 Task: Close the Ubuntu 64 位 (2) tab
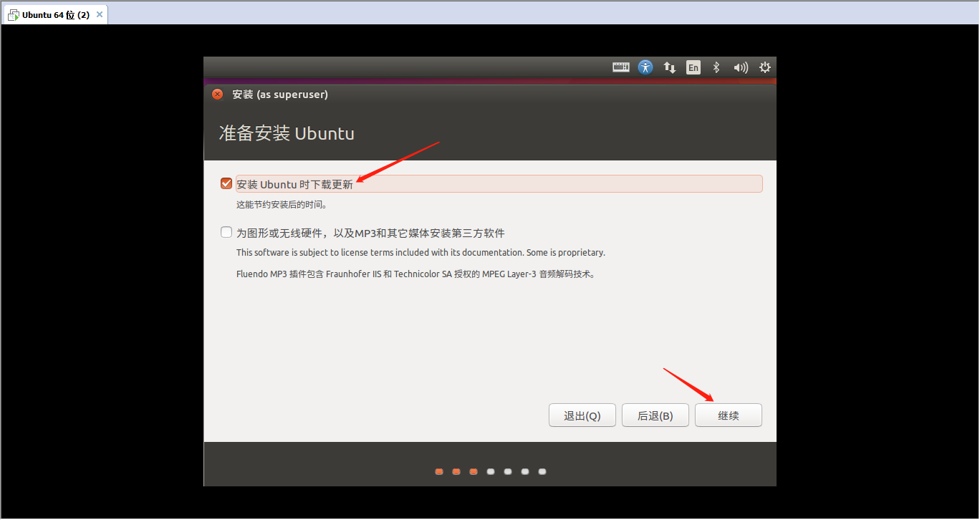click(100, 14)
